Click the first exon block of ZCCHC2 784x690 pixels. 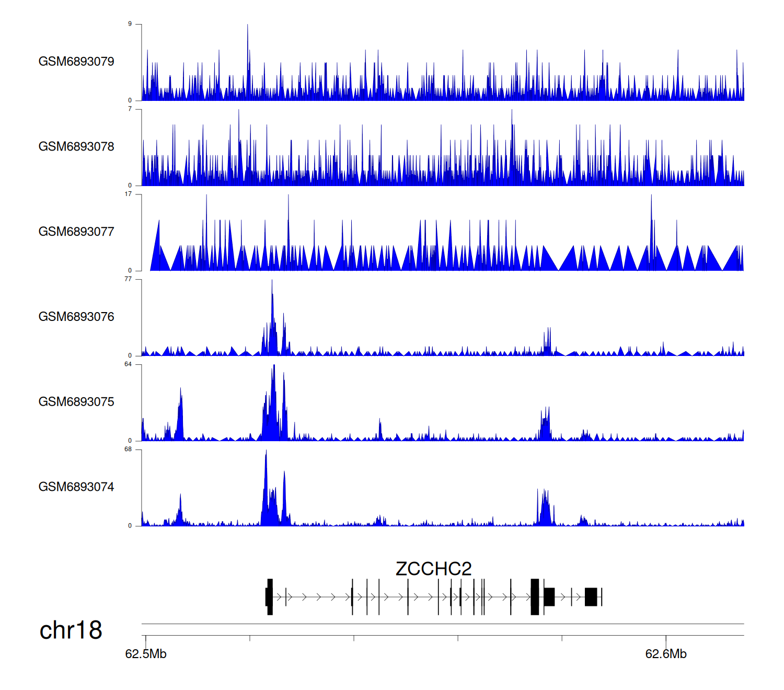click(270, 596)
